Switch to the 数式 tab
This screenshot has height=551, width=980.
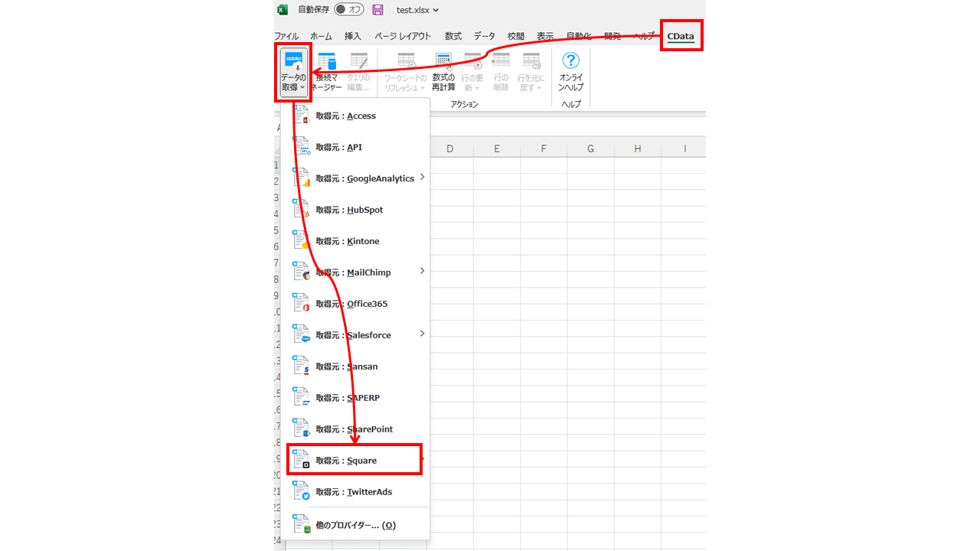tap(453, 36)
